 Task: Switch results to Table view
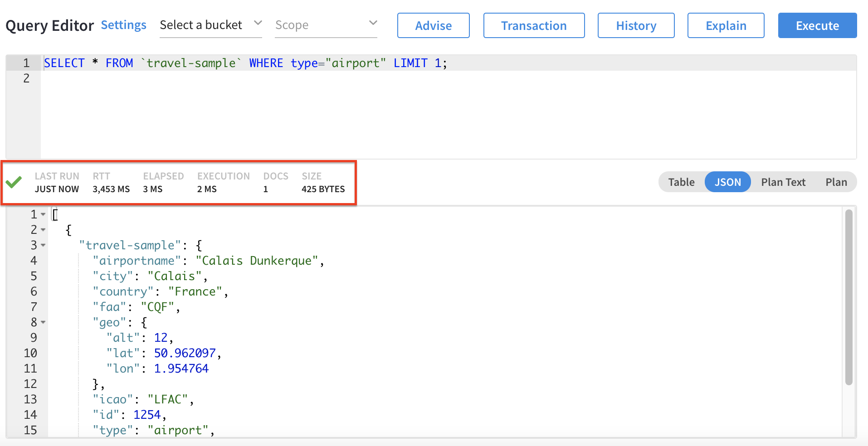tap(681, 181)
